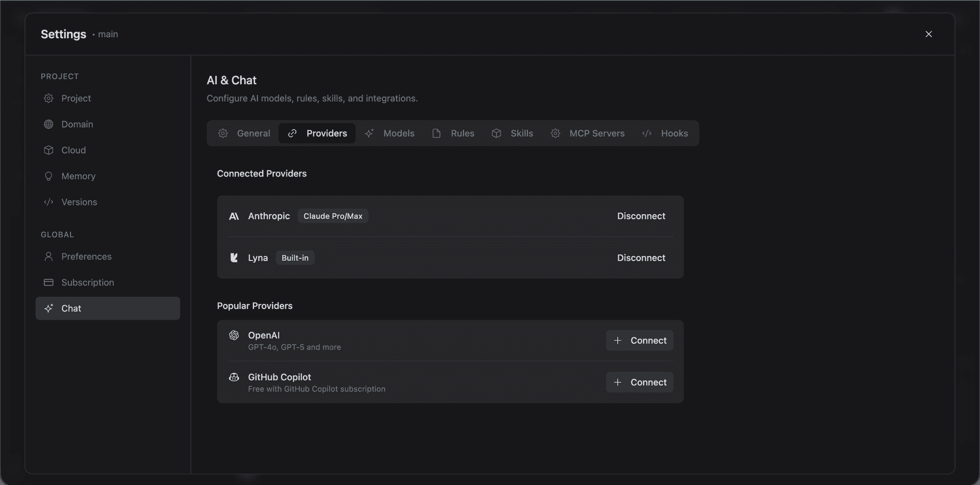Click the Skills tab cube icon
980x485 pixels.
point(497,133)
